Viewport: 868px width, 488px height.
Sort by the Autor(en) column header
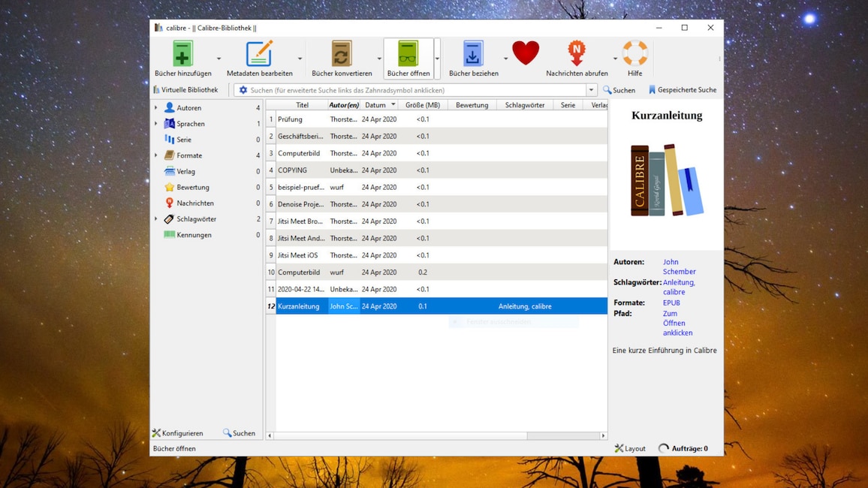[344, 105]
